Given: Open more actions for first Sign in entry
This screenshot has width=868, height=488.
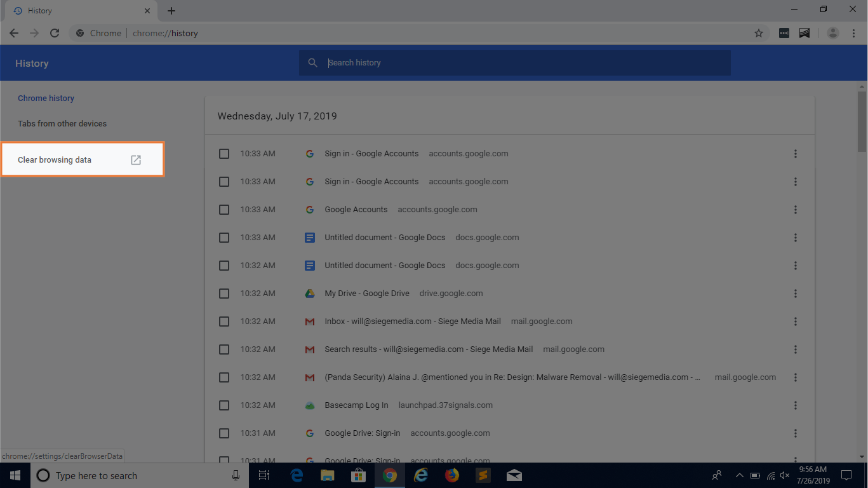Looking at the screenshot, I should (x=795, y=154).
